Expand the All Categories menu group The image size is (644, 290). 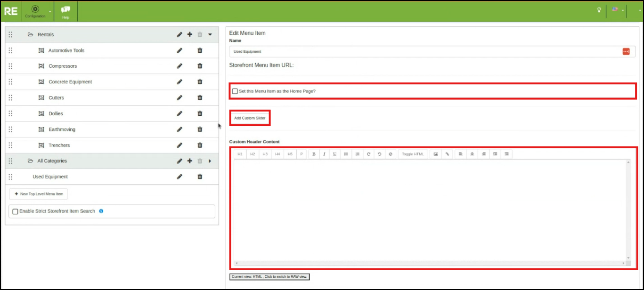point(210,161)
